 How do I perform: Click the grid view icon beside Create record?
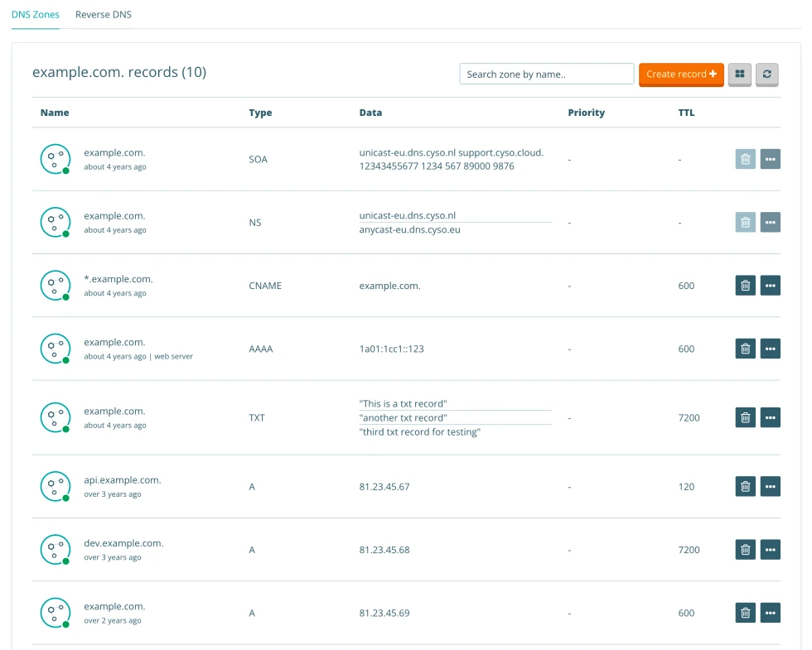[x=739, y=75]
